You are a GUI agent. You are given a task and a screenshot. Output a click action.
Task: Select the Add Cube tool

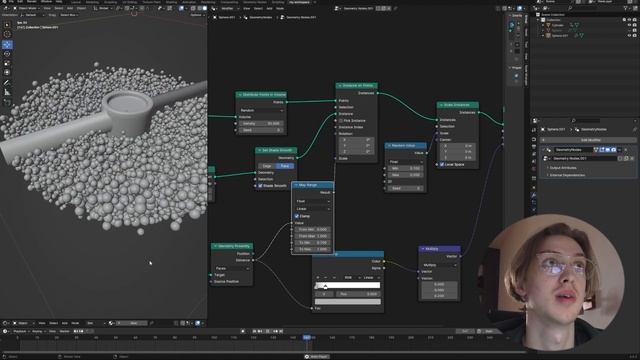[7, 102]
